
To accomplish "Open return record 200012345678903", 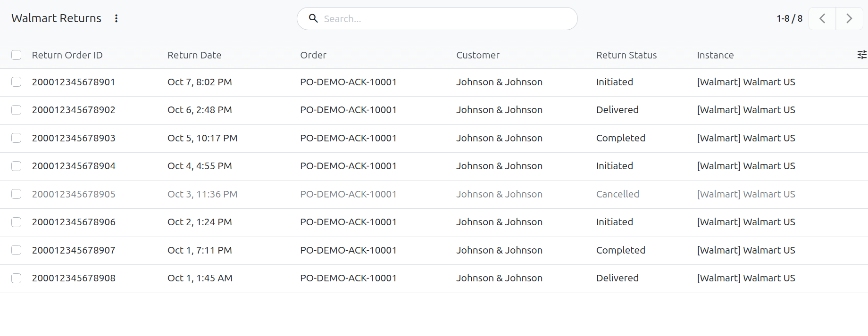I will [74, 138].
